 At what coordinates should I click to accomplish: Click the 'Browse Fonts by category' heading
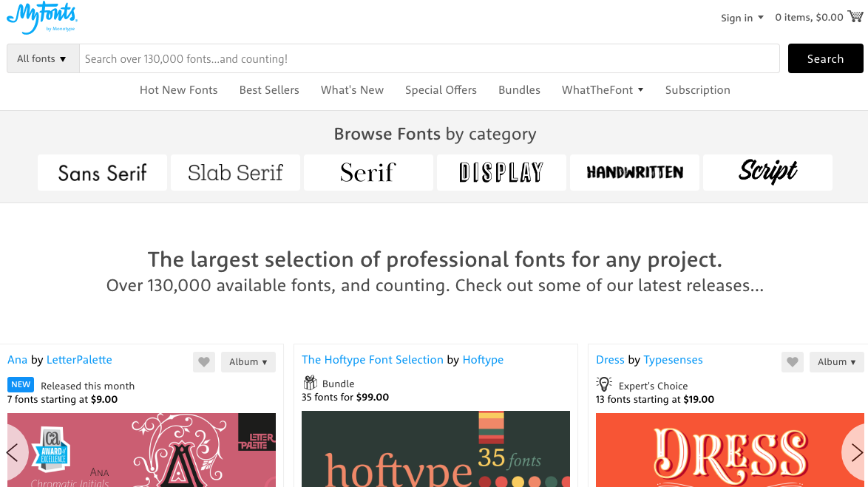pyautogui.click(x=435, y=134)
